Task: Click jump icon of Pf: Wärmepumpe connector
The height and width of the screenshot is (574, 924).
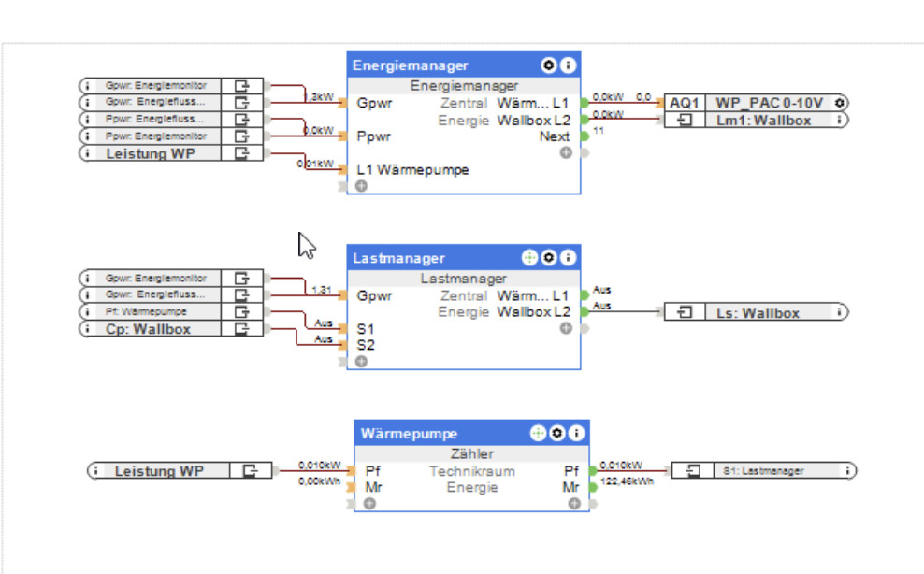Action: (241, 311)
